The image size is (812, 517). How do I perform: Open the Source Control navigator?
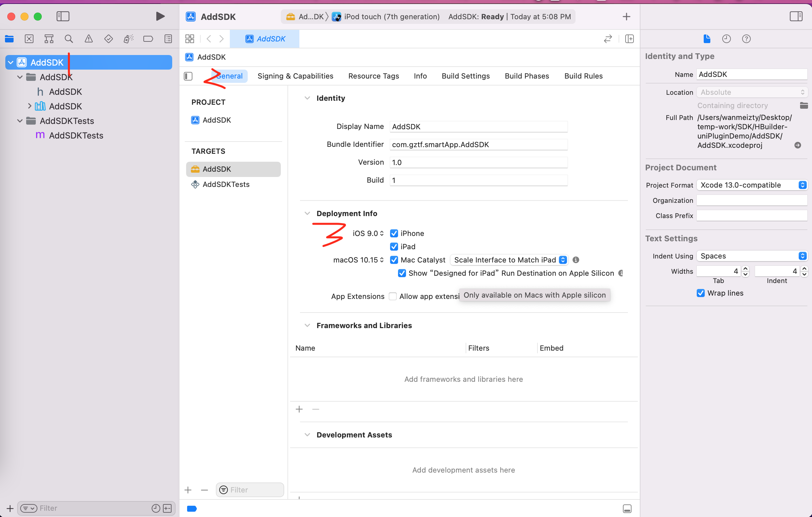29,39
